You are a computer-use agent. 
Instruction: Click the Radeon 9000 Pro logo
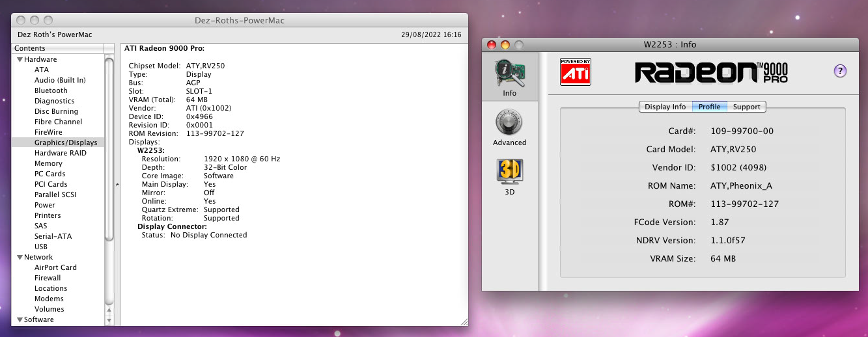pyautogui.click(x=711, y=72)
